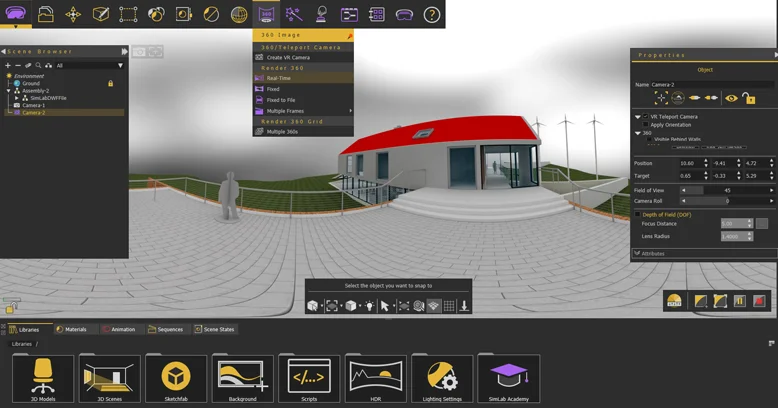Select the move transform arrows icon

[x=73, y=14]
